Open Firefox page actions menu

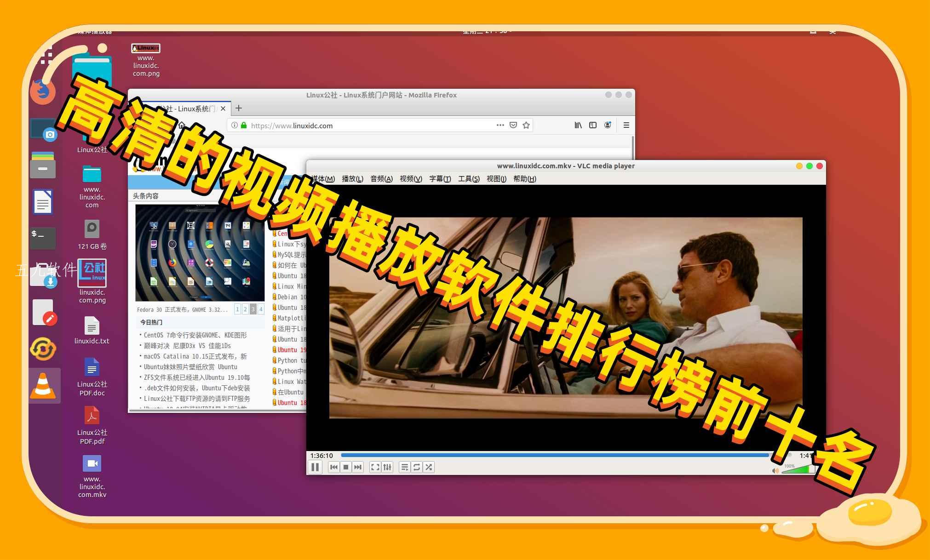[x=500, y=125]
